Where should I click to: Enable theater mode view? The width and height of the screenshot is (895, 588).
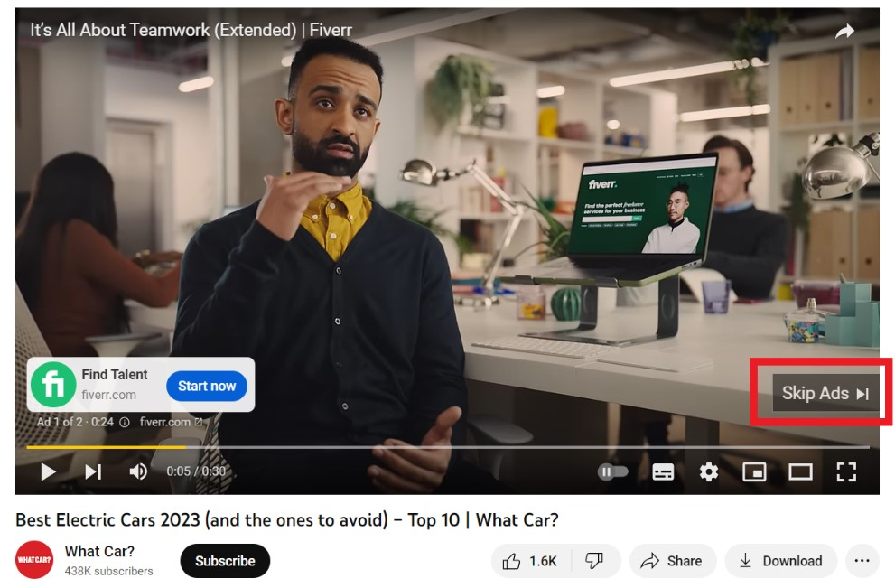point(800,472)
